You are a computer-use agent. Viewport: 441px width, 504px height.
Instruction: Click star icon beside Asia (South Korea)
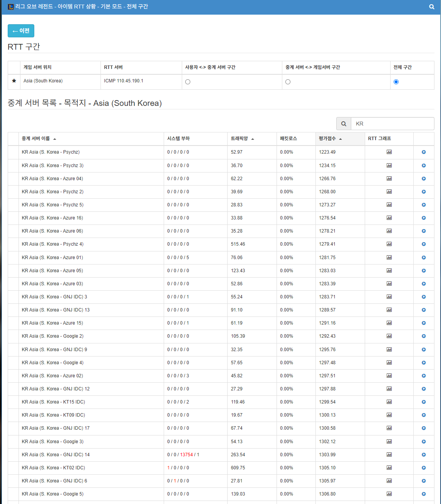coord(14,81)
